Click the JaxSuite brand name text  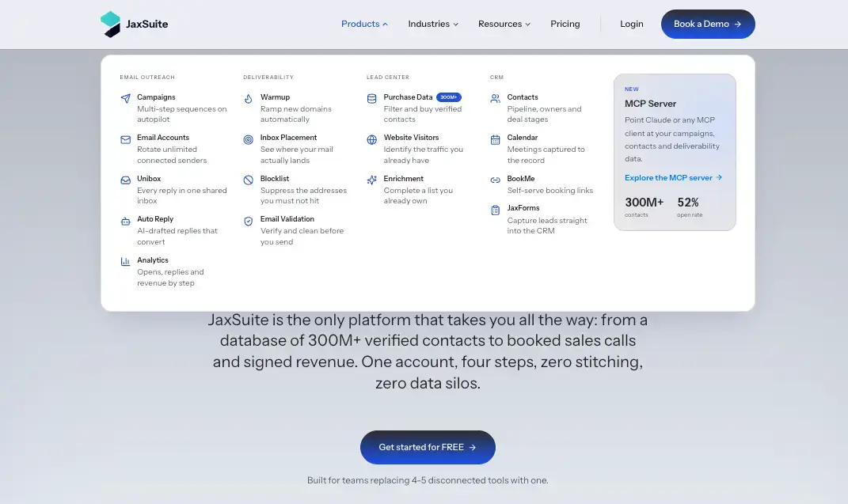point(147,24)
